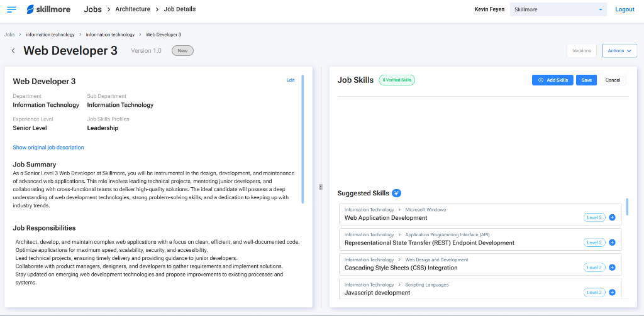
Task: Expand the Actions dropdown menu
Action: pos(619,51)
